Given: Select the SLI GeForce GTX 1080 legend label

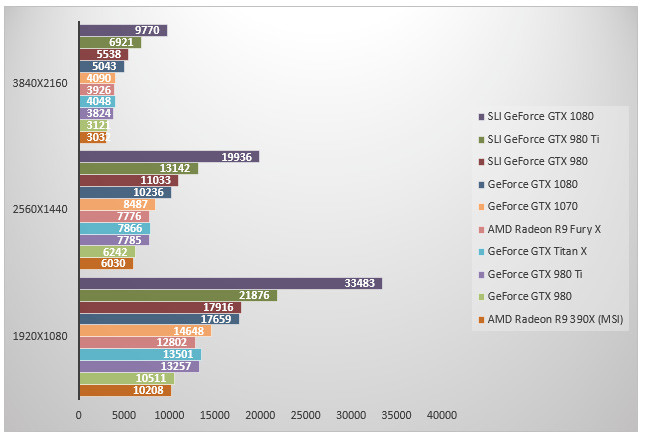Looking at the screenshot, I should point(541,116).
